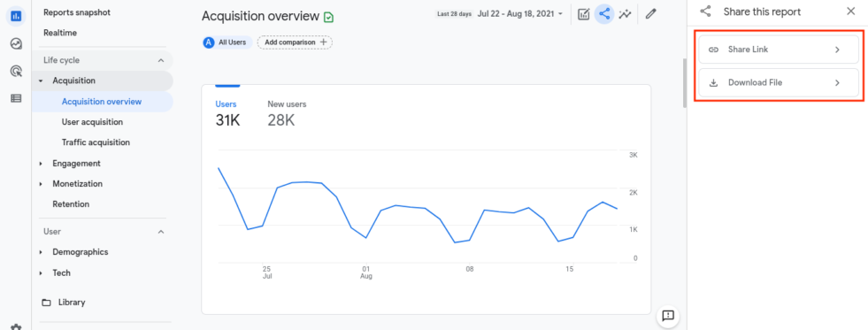This screenshot has width=868, height=330.
Task: Select the New users metric tab
Action: (287, 113)
